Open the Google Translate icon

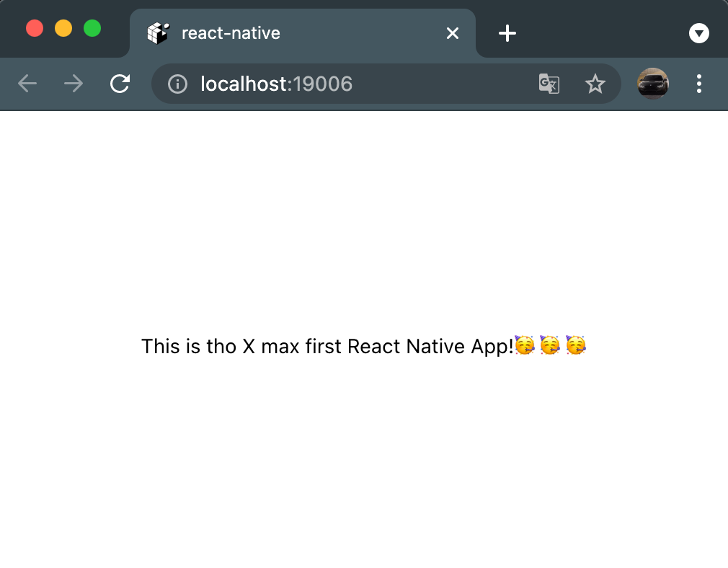pyautogui.click(x=549, y=84)
